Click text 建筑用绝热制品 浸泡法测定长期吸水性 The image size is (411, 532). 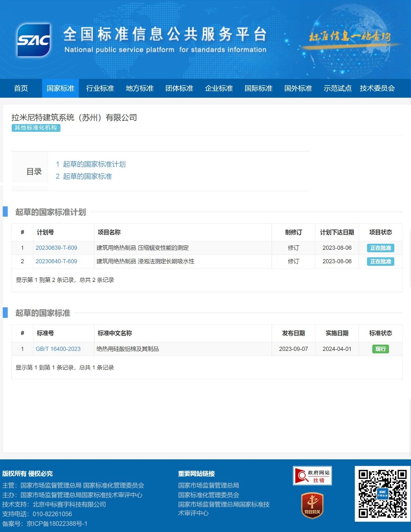coord(145,261)
